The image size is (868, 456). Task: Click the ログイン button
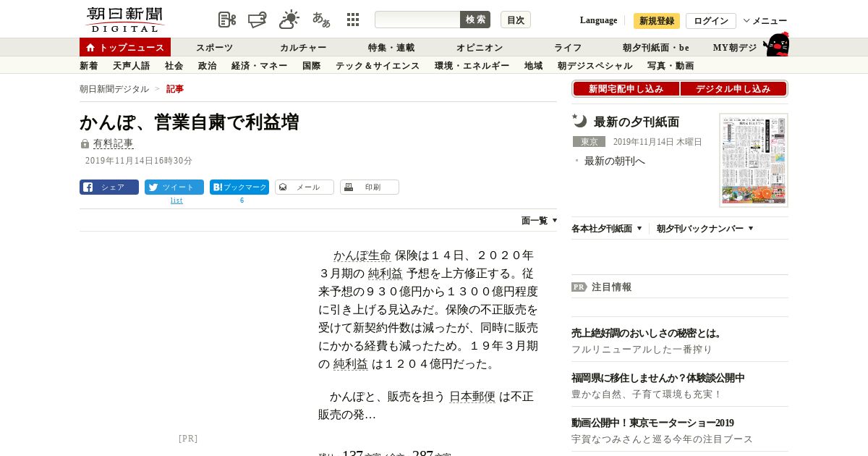pos(711,20)
